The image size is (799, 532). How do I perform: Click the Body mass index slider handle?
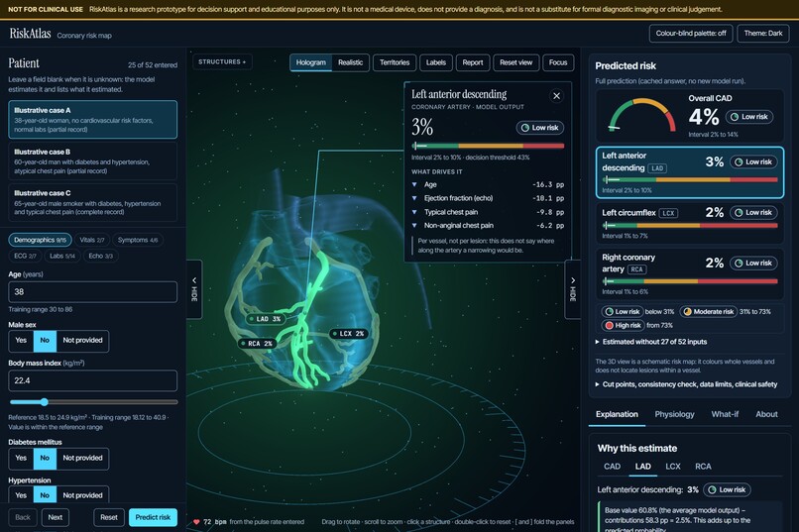(x=45, y=402)
